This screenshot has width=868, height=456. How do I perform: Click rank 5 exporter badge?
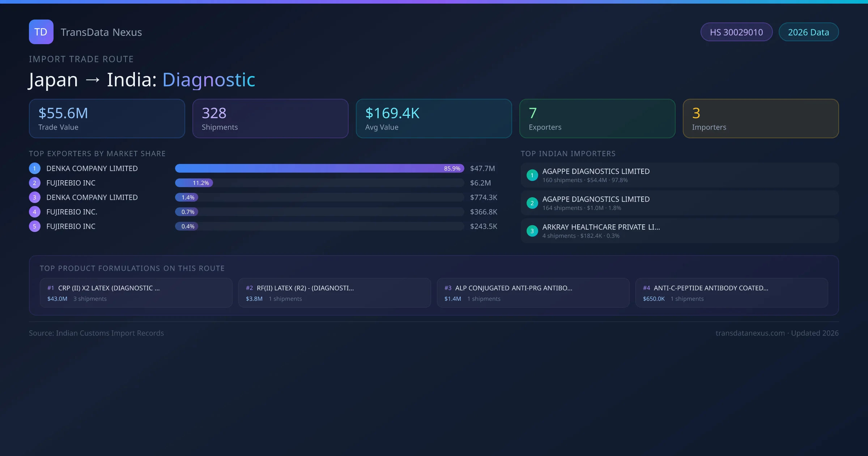pyautogui.click(x=35, y=226)
